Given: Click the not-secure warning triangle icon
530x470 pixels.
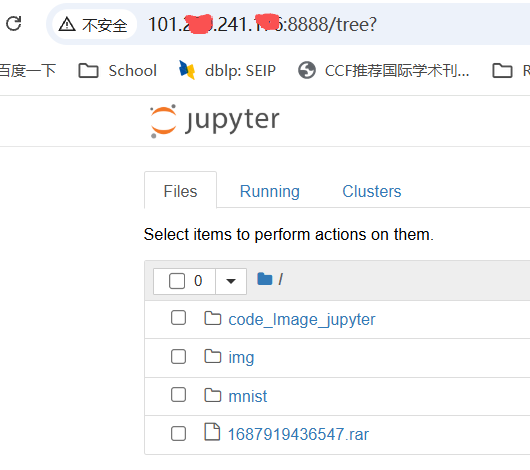Looking at the screenshot, I should [67, 24].
